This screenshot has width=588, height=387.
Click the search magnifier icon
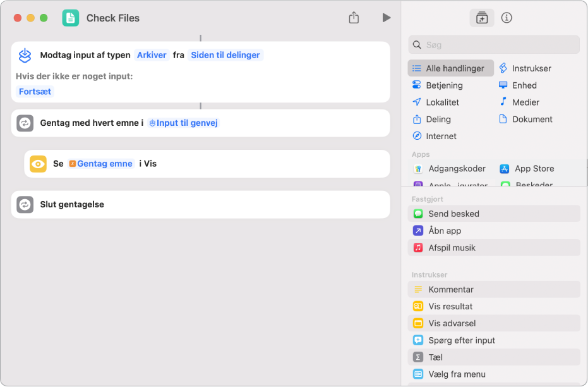pyautogui.click(x=417, y=45)
